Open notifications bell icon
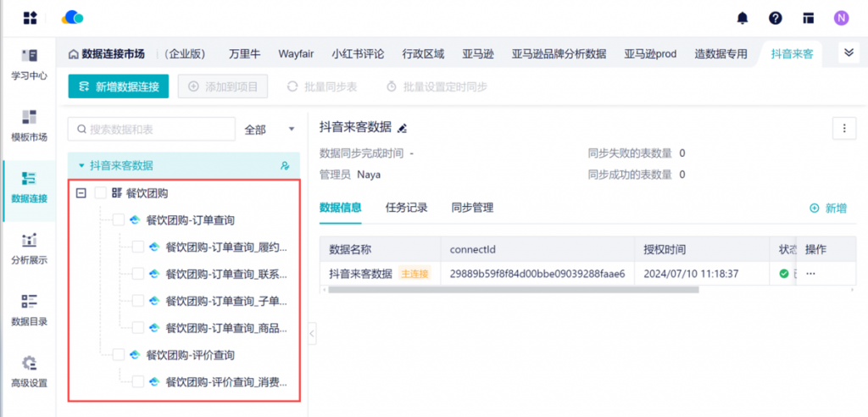Image resolution: width=868 pixels, height=417 pixels. click(742, 19)
